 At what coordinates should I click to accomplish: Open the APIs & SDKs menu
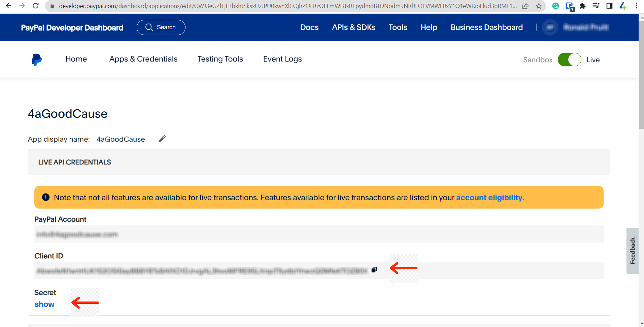[353, 27]
